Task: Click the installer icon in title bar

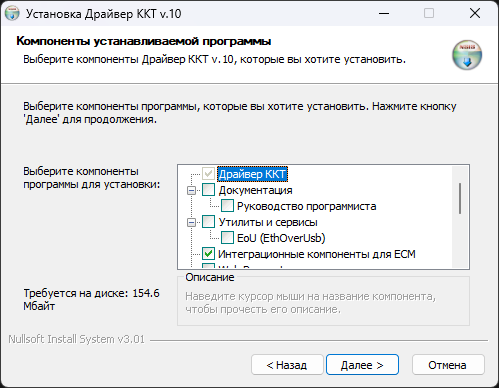Action: 12,13
